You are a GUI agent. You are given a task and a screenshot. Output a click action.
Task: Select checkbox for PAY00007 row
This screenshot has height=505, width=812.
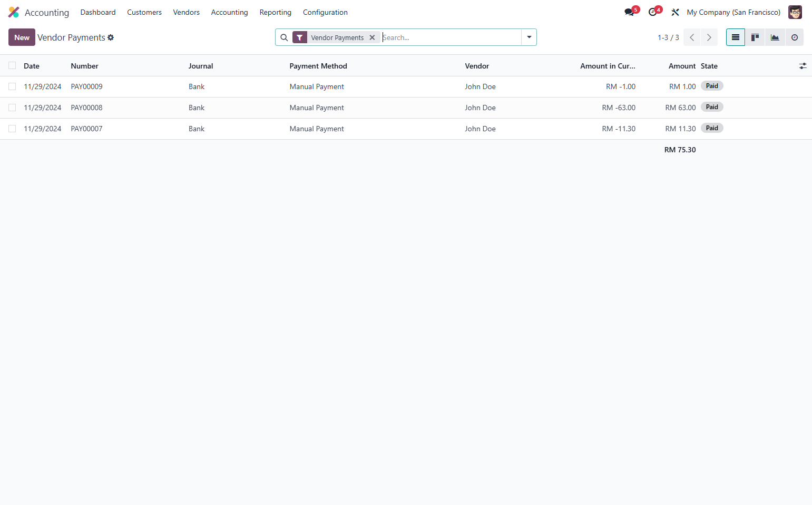point(12,129)
